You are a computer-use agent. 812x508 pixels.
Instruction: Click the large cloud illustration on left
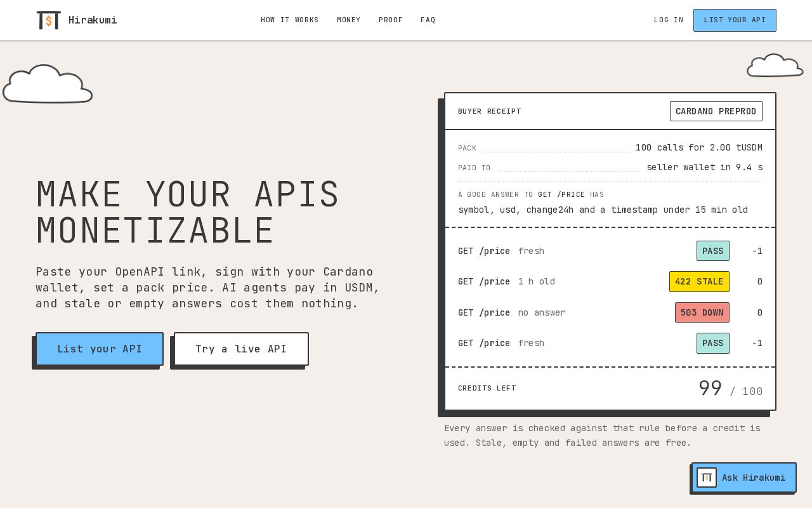point(48,84)
